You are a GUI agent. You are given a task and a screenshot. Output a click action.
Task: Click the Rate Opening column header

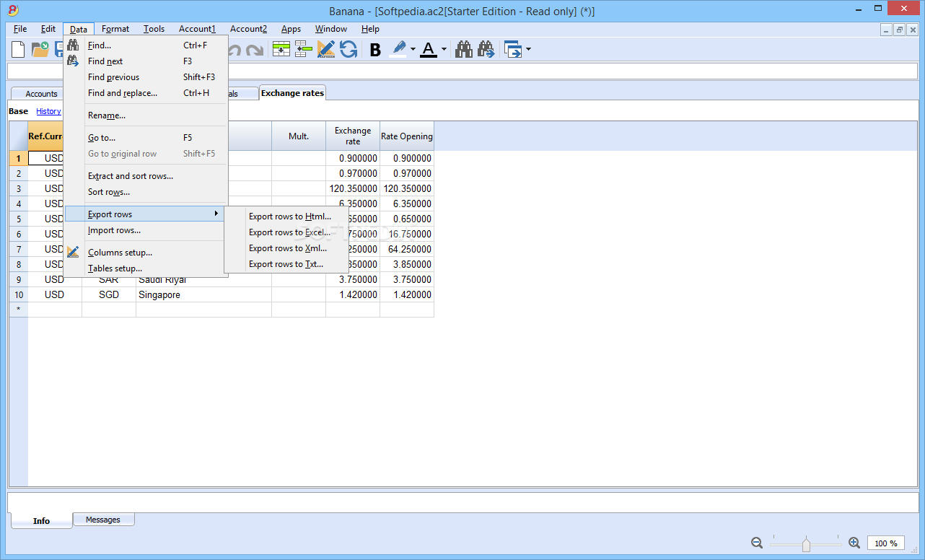point(407,136)
